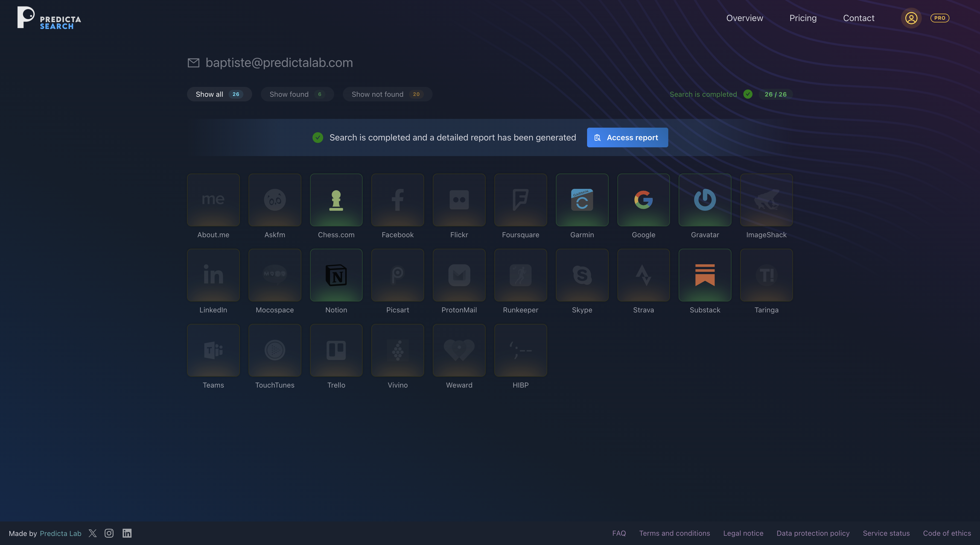
Task: Open the LinkedIn result tile
Action: point(213,275)
